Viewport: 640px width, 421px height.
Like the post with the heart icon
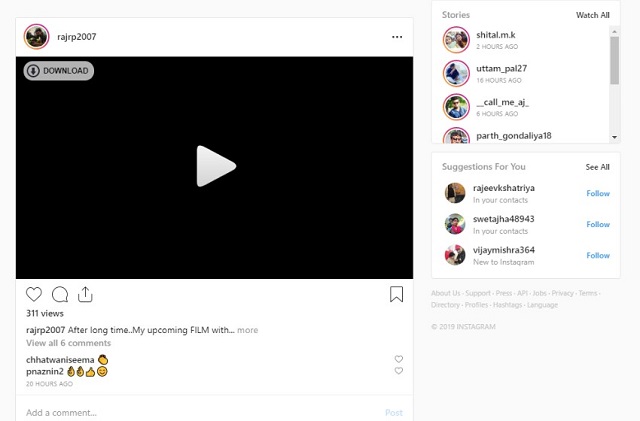coord(34,294)
